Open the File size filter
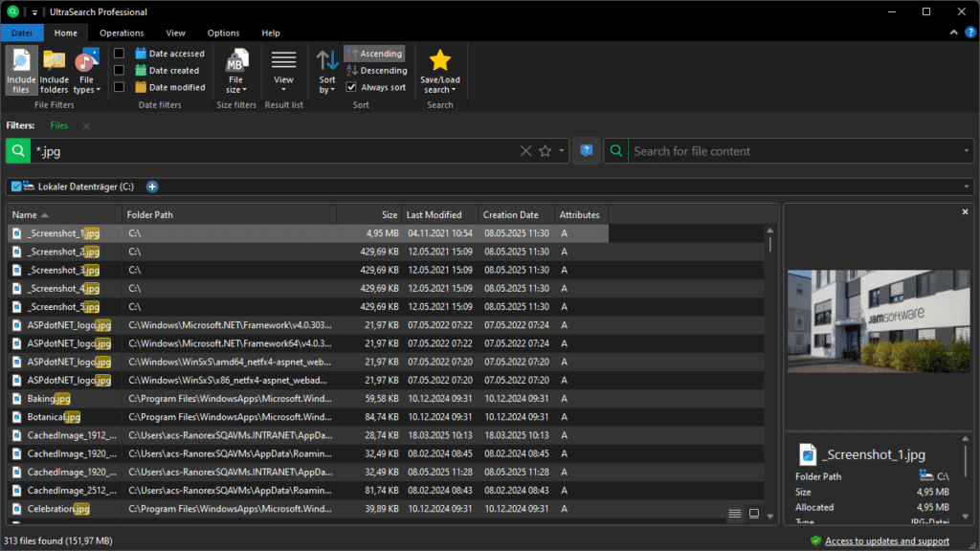 pyautogui.click(x=236, y=71)
